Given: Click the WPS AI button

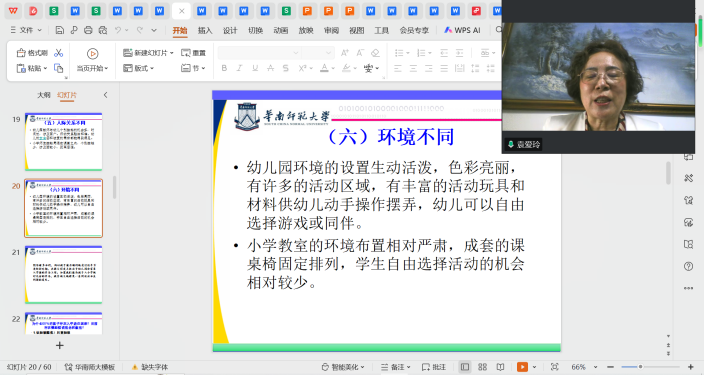Looking at the screenshot, I should pyautogui.click(x=462, y=30).
